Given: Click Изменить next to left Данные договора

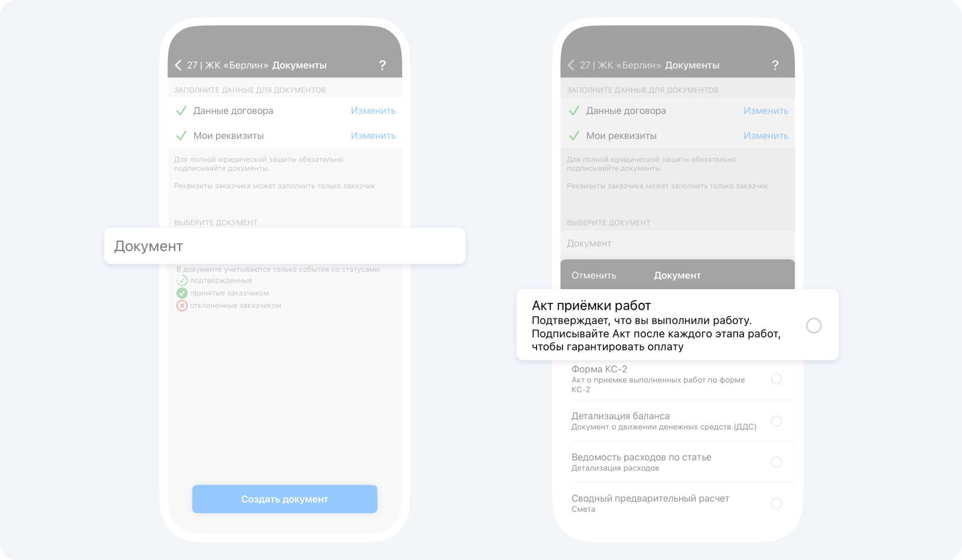Looking at the screenshot, I should click(x=373, y=111).
